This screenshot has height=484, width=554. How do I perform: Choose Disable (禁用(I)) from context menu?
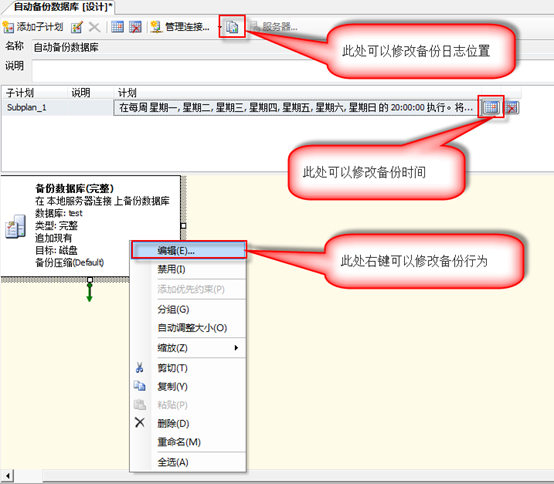tap(188, 269)
